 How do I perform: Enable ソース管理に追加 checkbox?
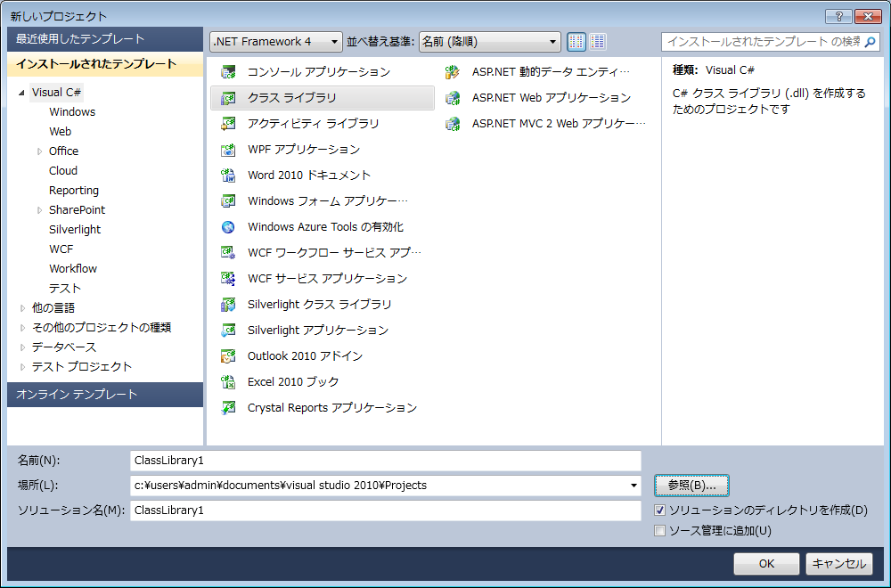(x=659, y=531)
